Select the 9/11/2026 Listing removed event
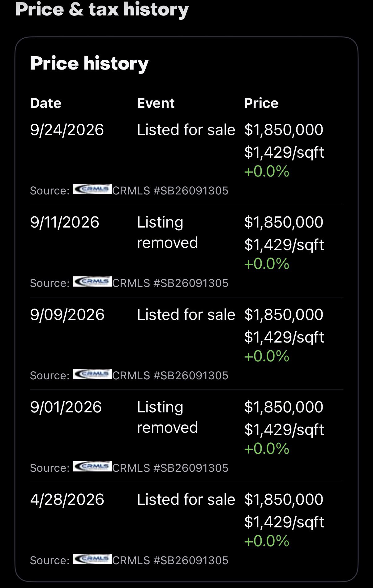 pos(168,232)
